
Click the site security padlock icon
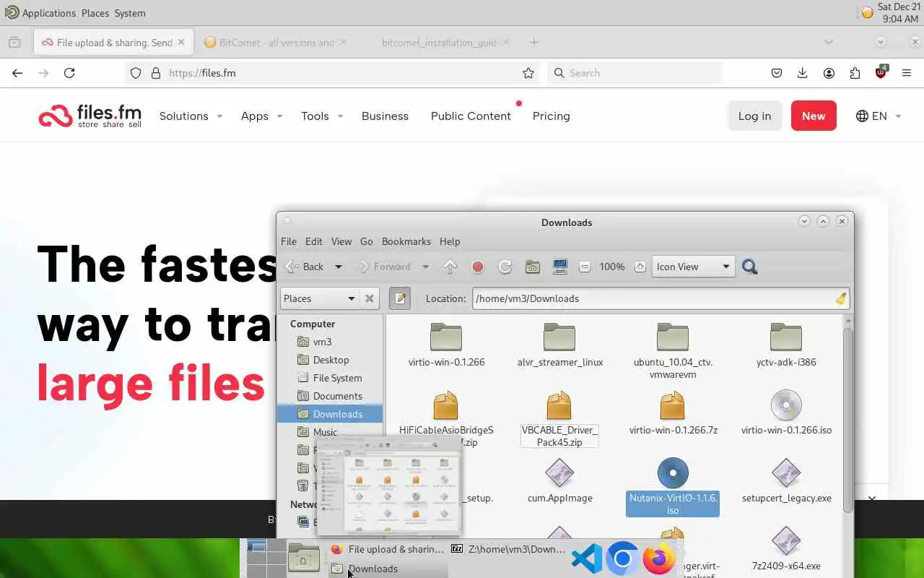point(155,73)
